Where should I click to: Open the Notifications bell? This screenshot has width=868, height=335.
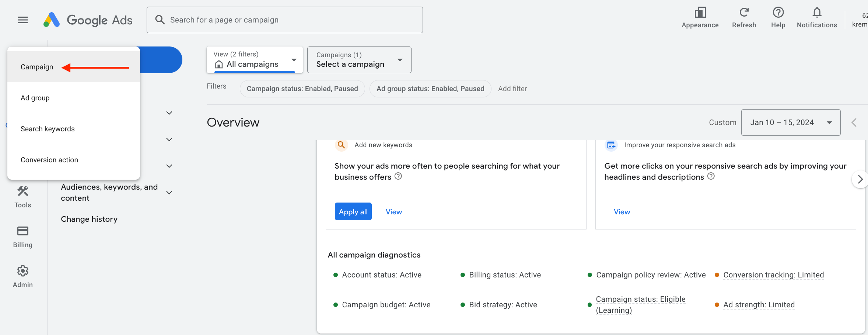816,13
